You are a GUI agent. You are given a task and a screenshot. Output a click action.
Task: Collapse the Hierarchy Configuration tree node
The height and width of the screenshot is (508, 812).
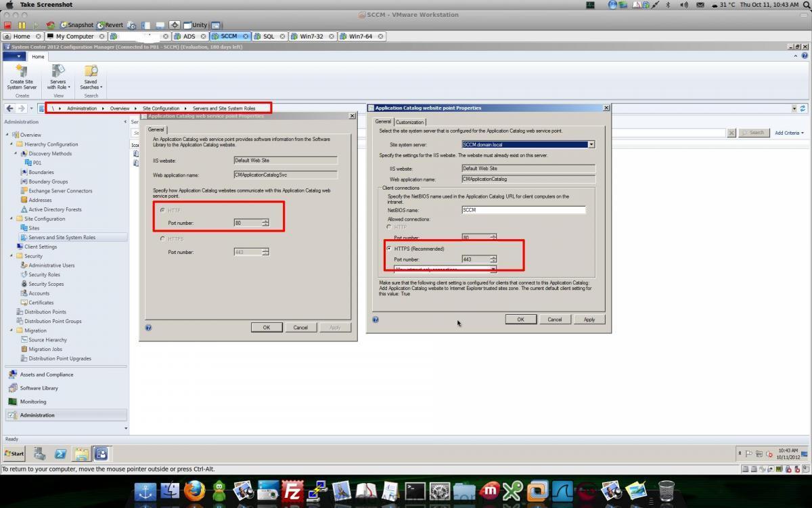(x=12, y=144)
